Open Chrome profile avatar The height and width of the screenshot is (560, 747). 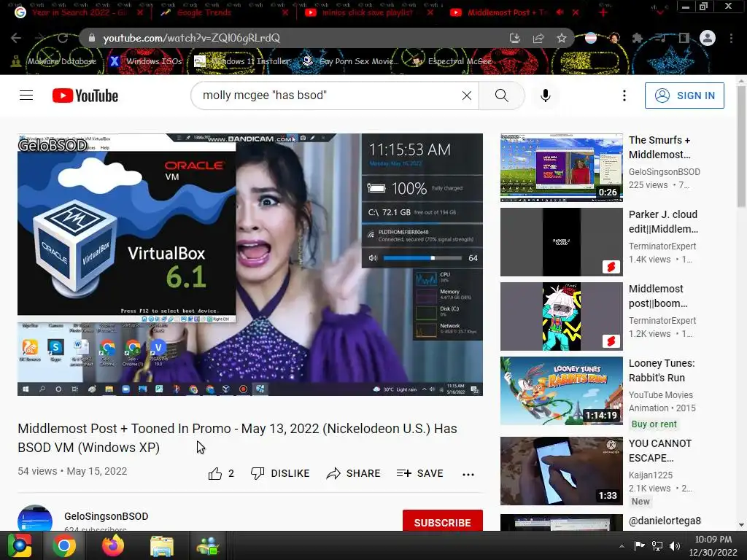click(708, 38)
